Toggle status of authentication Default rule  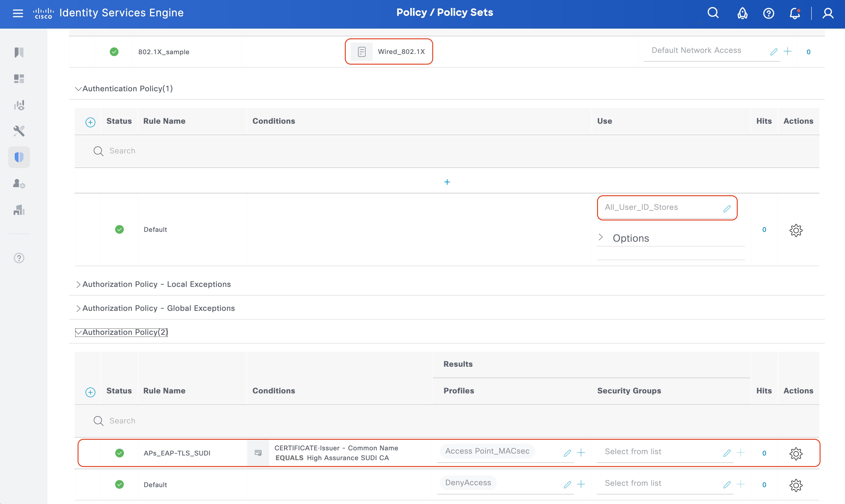(x=120, y=230)
